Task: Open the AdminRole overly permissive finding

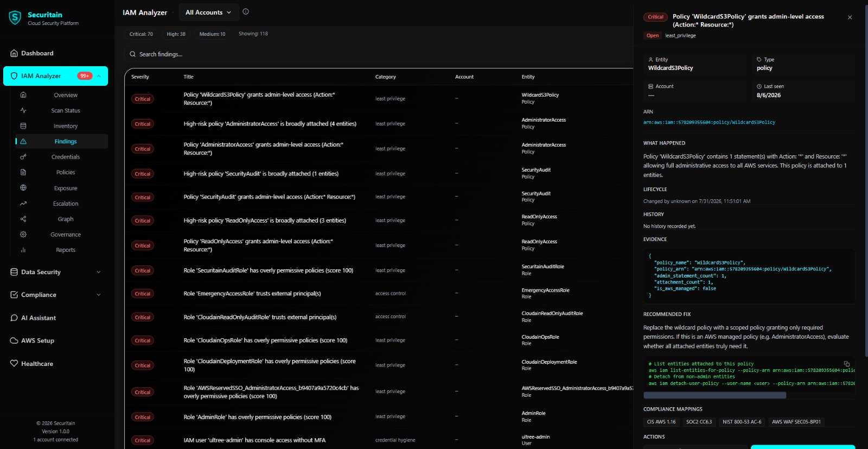Action: click(379, 417)
